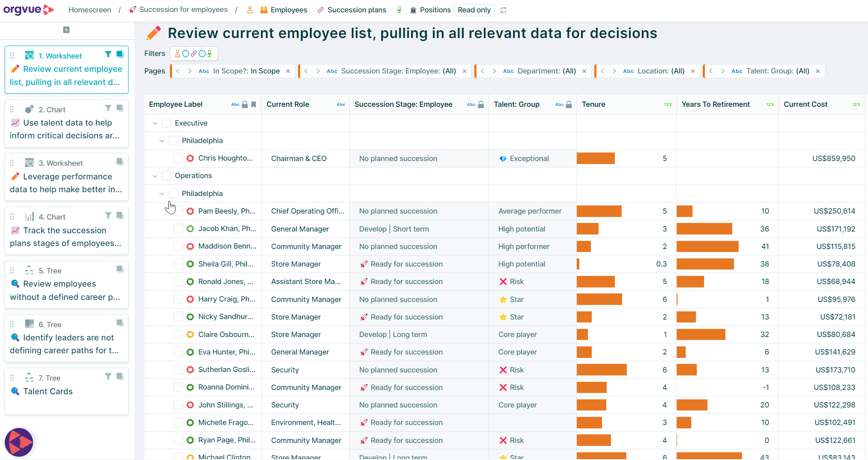Screen dimensions: 868x460
Task: Select the Operations group checkbox
Action: tap(167, 176)
